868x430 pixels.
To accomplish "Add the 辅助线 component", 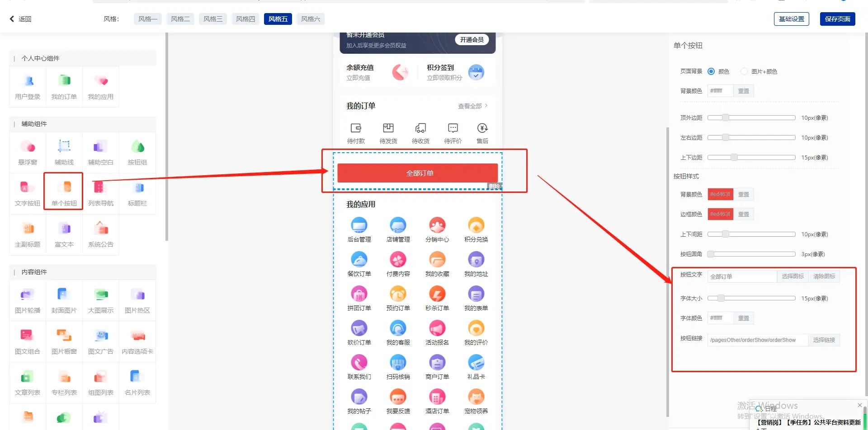I will point(64,147).
